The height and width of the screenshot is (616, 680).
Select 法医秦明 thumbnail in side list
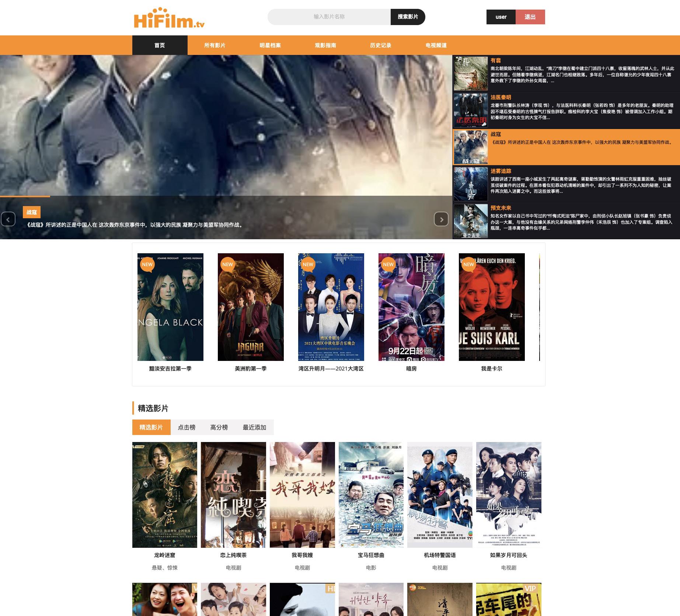coord(471,110)
